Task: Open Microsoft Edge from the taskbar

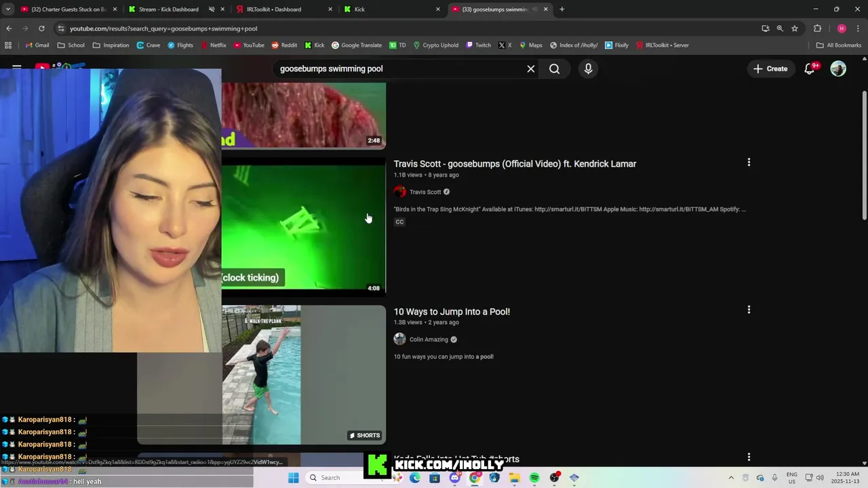Action: [415, 478]
